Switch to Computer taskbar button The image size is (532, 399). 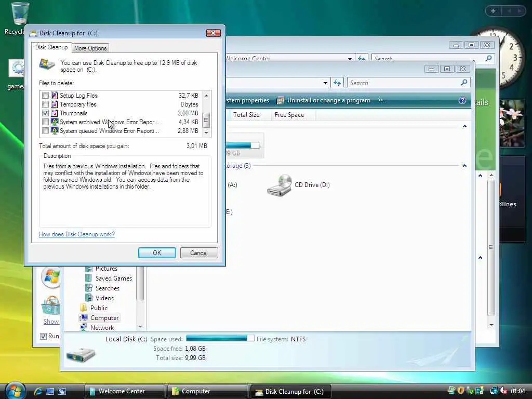tap(208, 391)
